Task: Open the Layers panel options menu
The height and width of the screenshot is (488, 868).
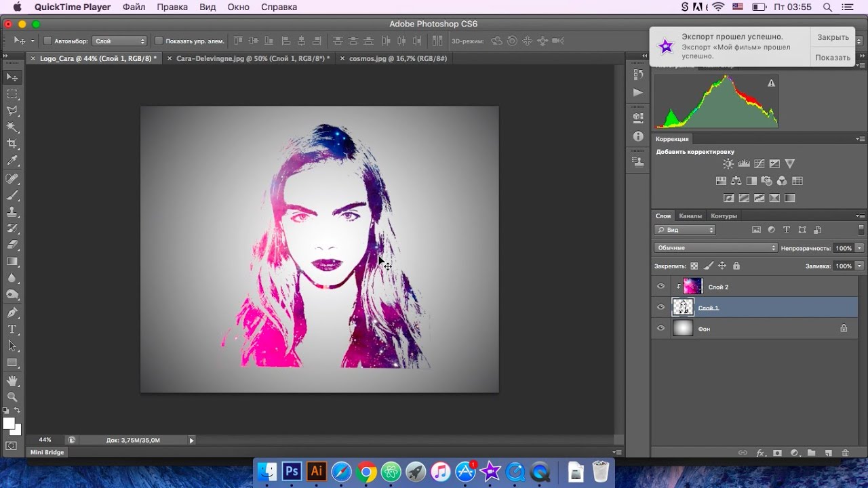Action: 860,216
